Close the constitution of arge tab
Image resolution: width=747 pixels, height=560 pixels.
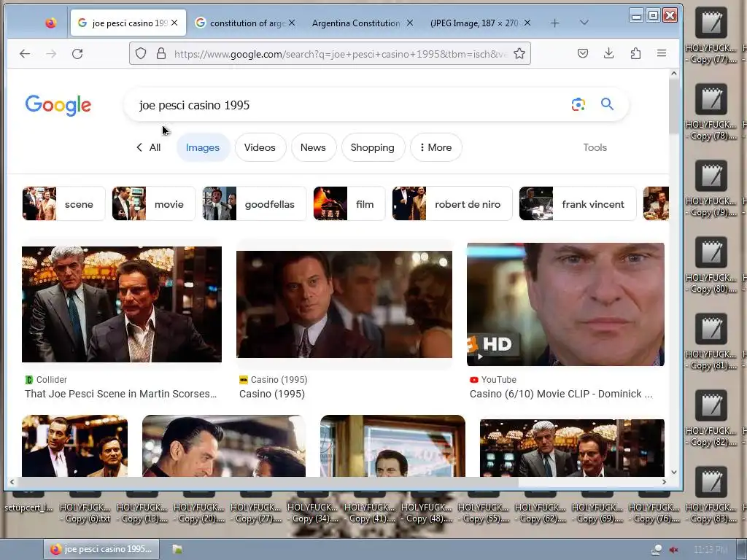[x=292, y=23]
